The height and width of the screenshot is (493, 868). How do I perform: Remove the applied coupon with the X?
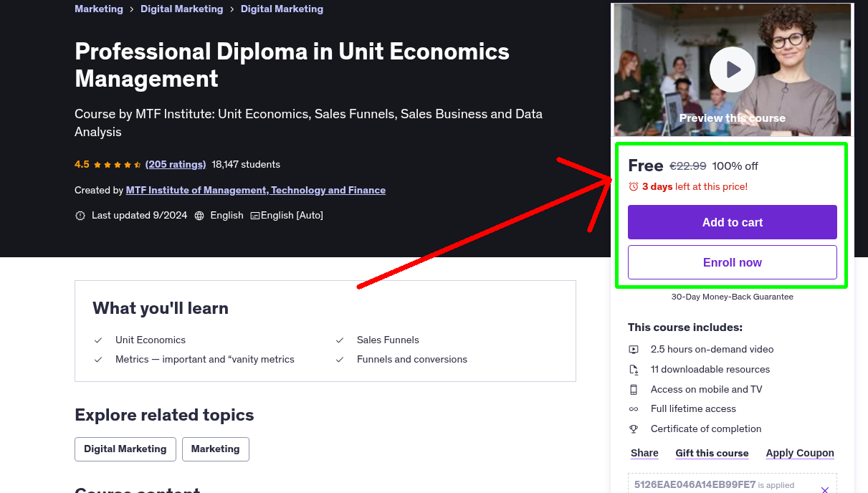point(825,489)
